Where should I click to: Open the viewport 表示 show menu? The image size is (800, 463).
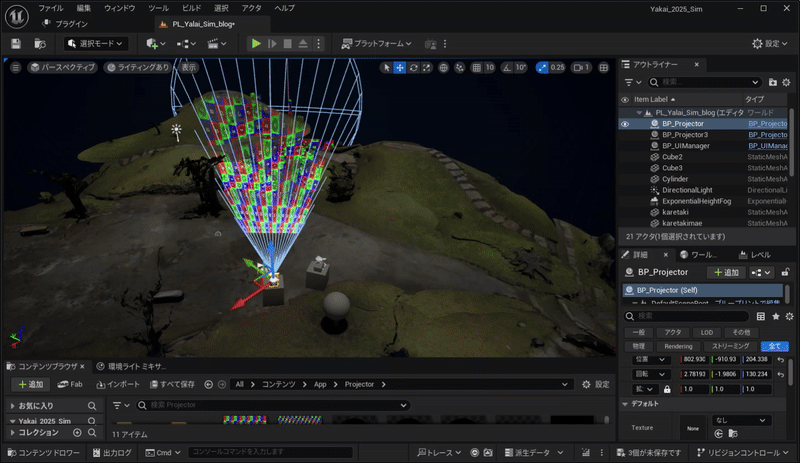[x=189, y=67]
